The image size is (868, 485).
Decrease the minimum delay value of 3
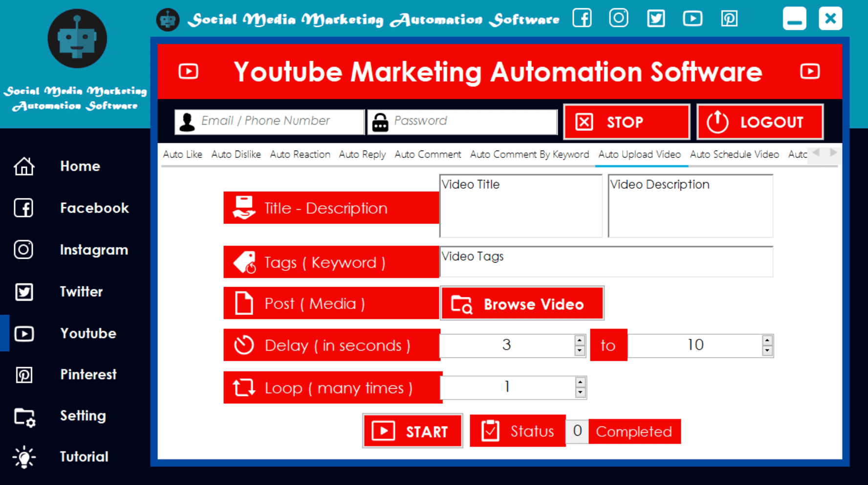[580, 351]
